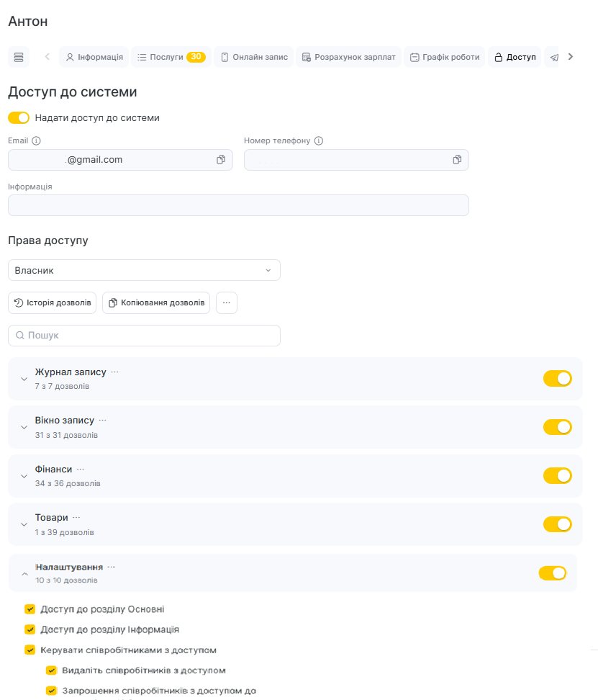Open the Графік роботи tab

point(445,57)
